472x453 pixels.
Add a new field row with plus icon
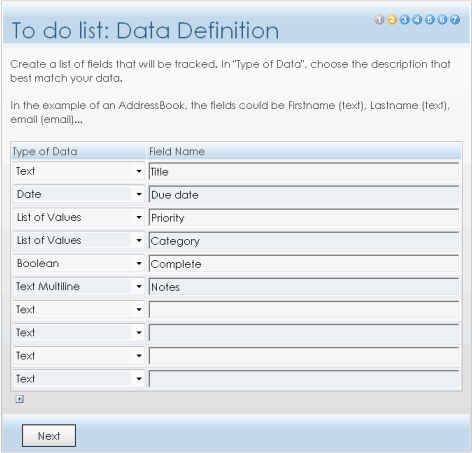pyautogui.click(x=20, y=399)
